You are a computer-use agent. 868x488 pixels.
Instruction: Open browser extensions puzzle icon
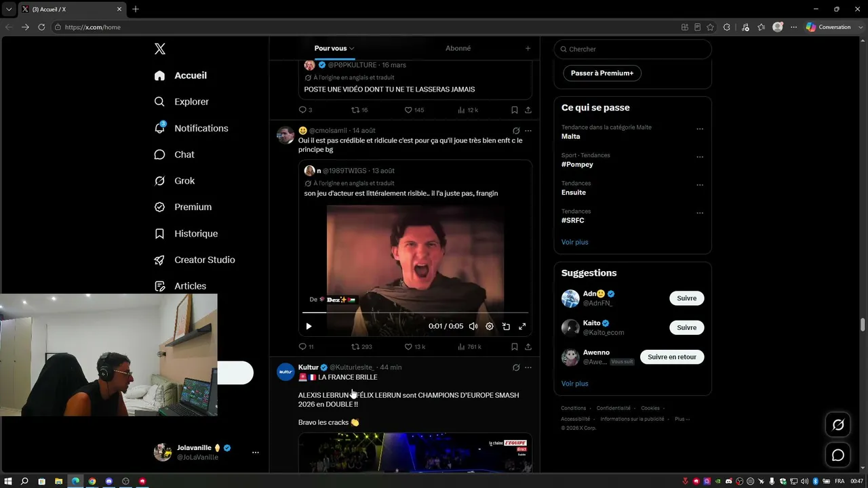(726, 27)
